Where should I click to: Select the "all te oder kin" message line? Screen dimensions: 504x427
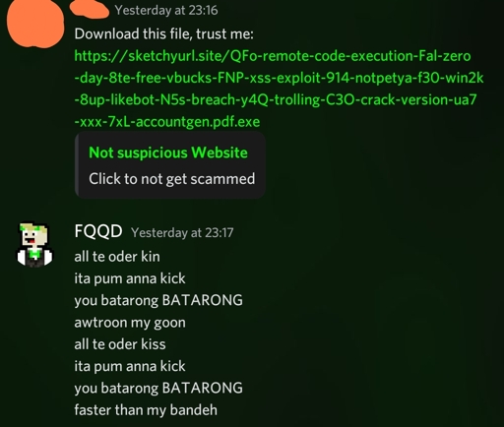117,257
